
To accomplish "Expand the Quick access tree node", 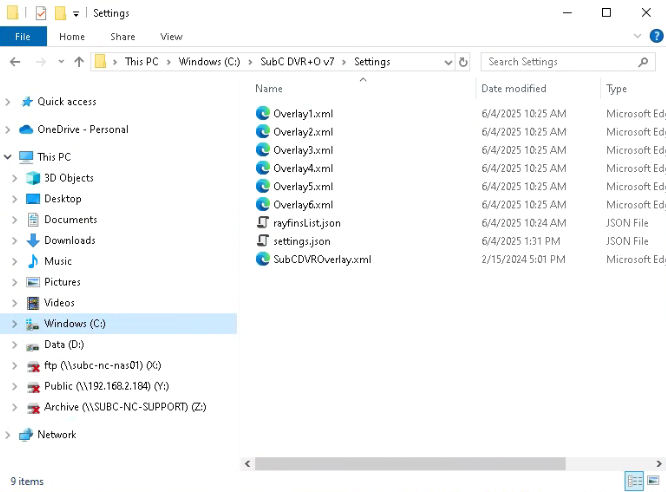I will coord(9,102).
